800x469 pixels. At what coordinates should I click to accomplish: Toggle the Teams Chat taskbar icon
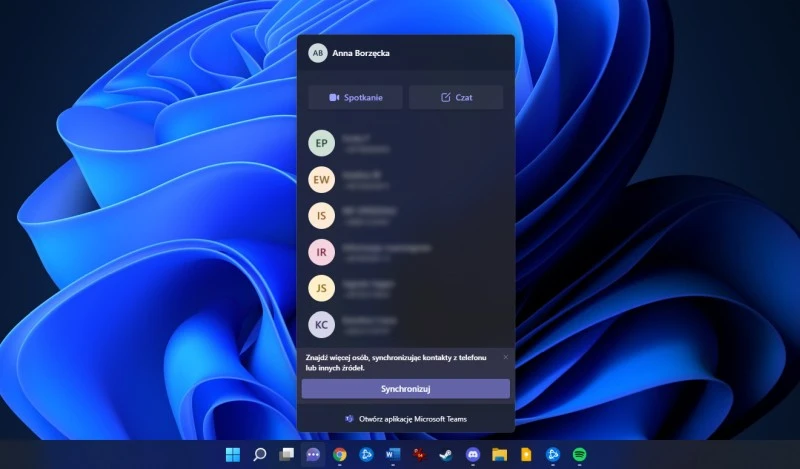(x=313, y=455)
